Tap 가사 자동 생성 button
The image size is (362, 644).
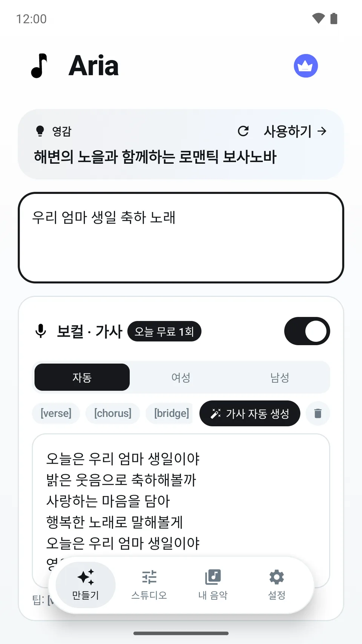pos(250,413)
